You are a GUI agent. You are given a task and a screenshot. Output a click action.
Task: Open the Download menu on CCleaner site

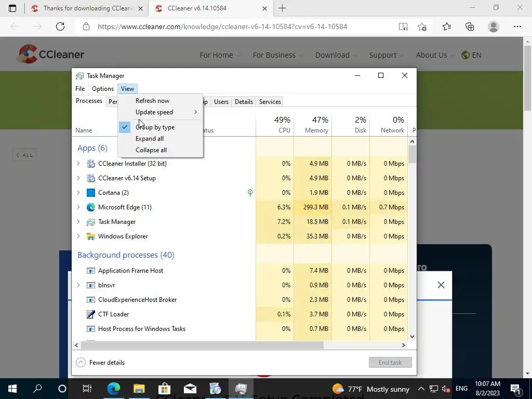click(x=335, y=55)
